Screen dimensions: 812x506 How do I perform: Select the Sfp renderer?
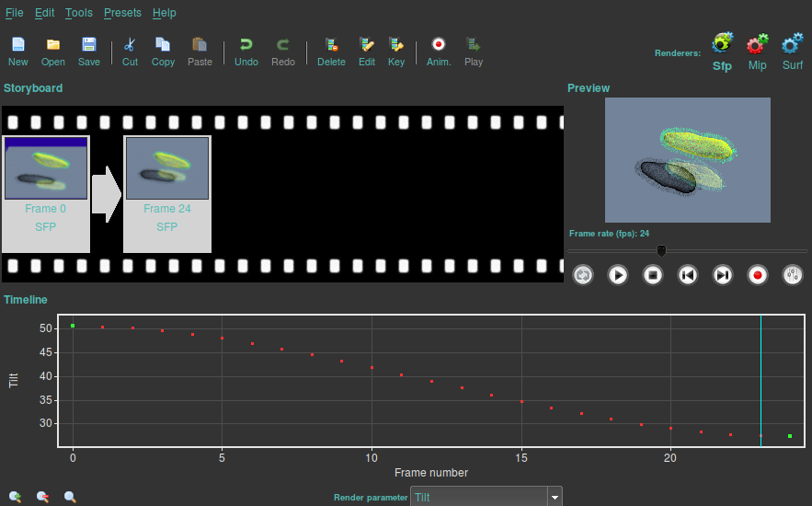coord(722,51)
